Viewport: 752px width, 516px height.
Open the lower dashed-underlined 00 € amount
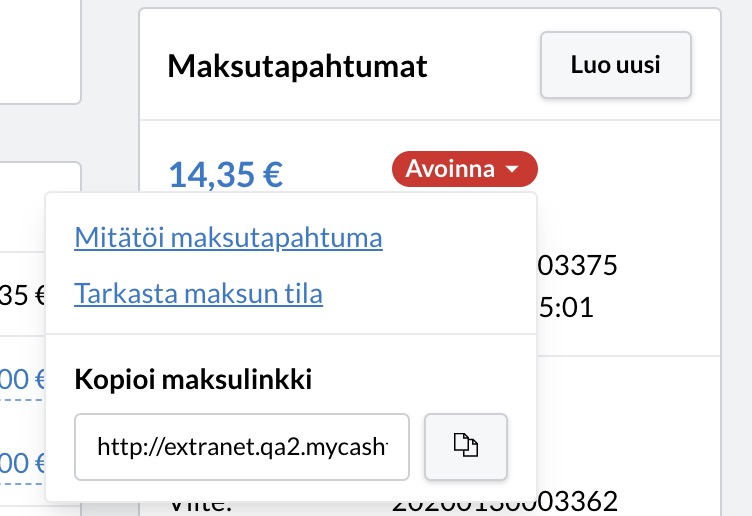22,464
